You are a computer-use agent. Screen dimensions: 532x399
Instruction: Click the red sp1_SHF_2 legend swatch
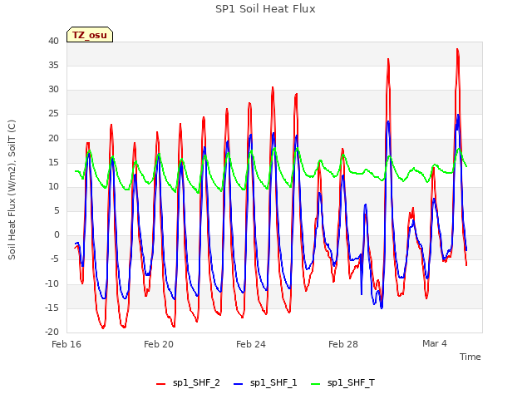160,384
